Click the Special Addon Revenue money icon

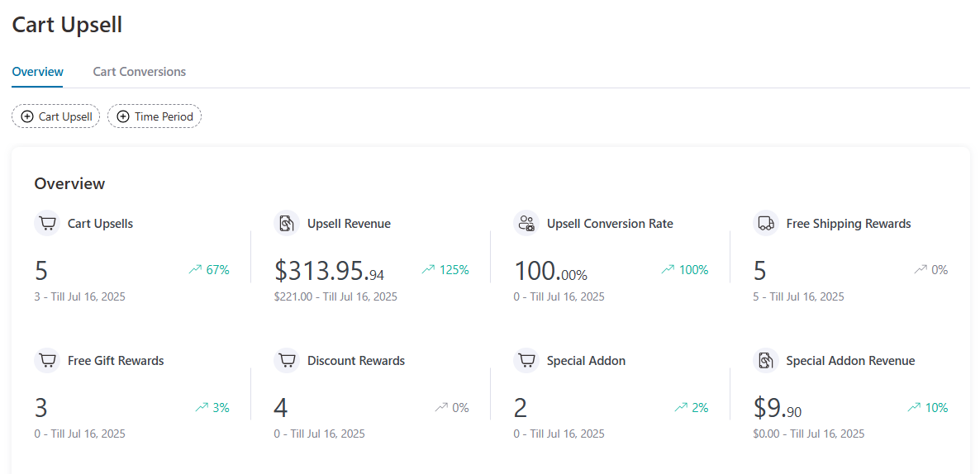point(766,360)
